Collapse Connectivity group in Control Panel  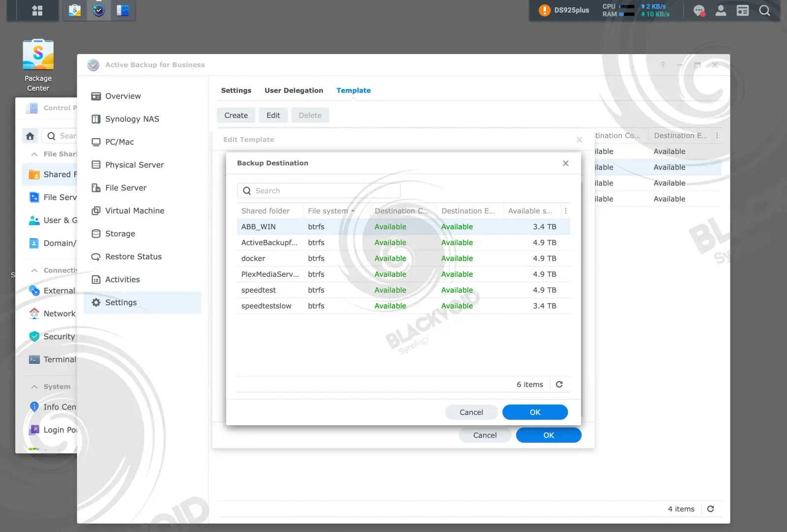click(x=34, y=270)
